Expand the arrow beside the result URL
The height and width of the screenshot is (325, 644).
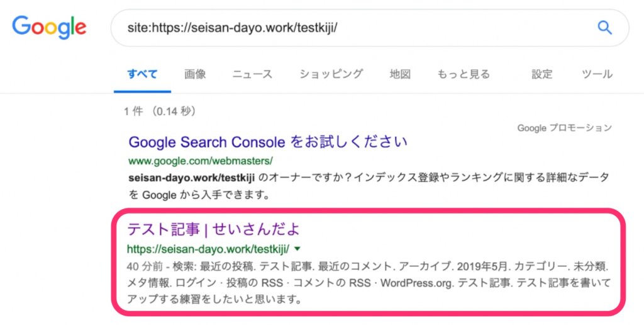pyautogui.click(x=297, y=248)
